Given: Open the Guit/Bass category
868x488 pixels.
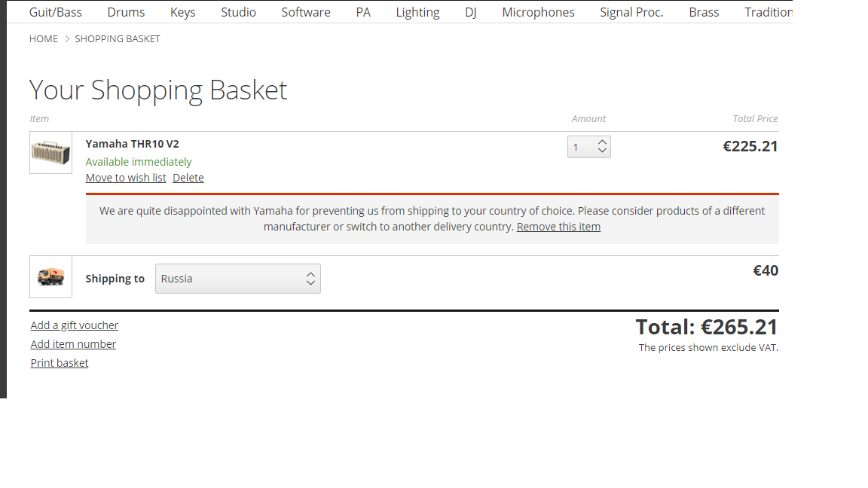Looking at the screenshot, I should (x=55, y=12).
